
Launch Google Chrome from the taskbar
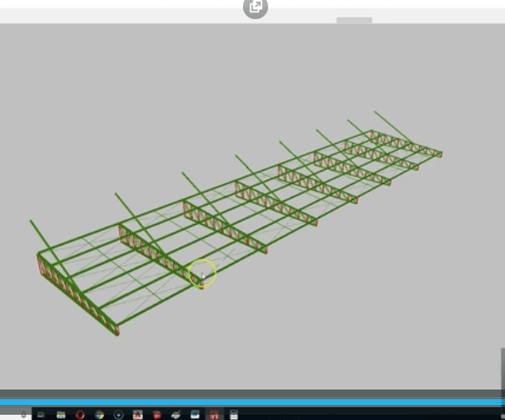tap(99, 415)
